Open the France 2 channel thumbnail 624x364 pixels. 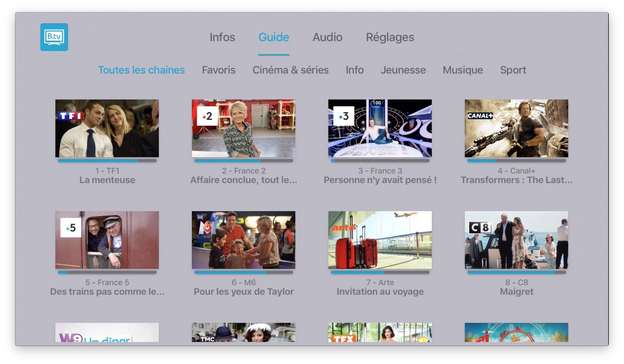(244, 128)
